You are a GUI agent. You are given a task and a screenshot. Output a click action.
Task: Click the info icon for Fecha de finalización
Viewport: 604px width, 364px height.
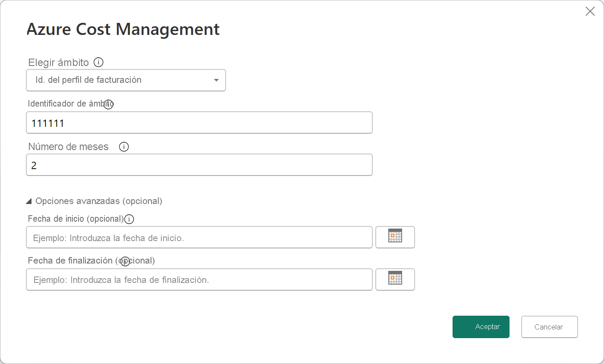[125, 261]
